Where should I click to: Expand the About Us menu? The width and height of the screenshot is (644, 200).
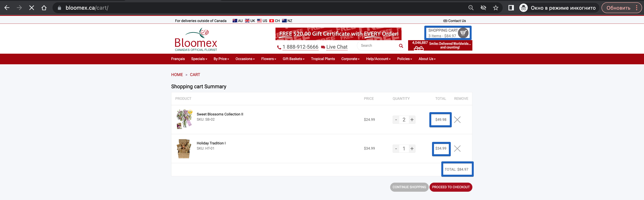[427, 59]
